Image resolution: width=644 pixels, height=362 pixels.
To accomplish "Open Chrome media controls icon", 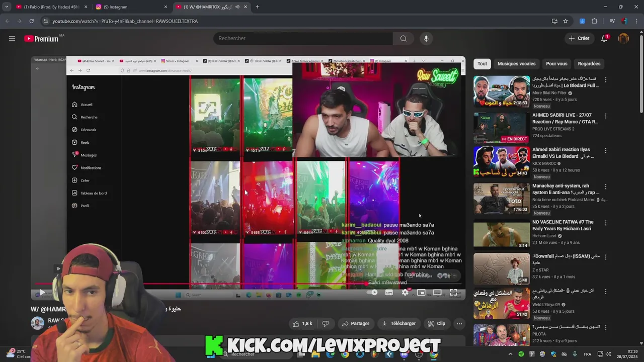I will (x=612, y=21).
